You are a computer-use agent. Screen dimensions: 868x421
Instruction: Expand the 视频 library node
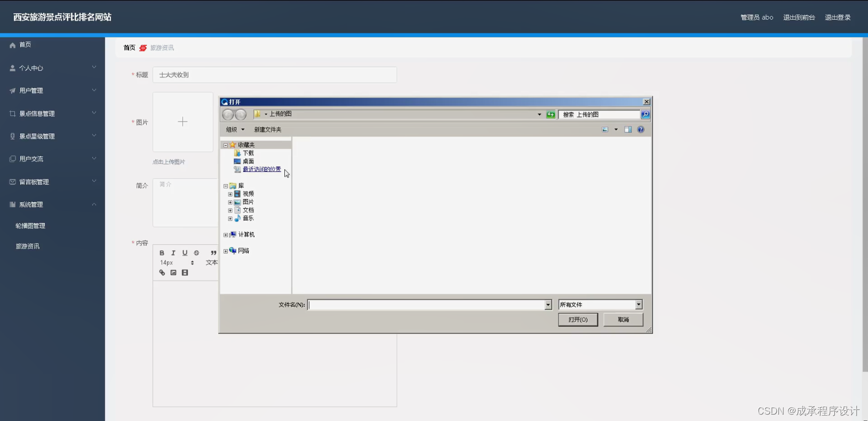[230, 194]
